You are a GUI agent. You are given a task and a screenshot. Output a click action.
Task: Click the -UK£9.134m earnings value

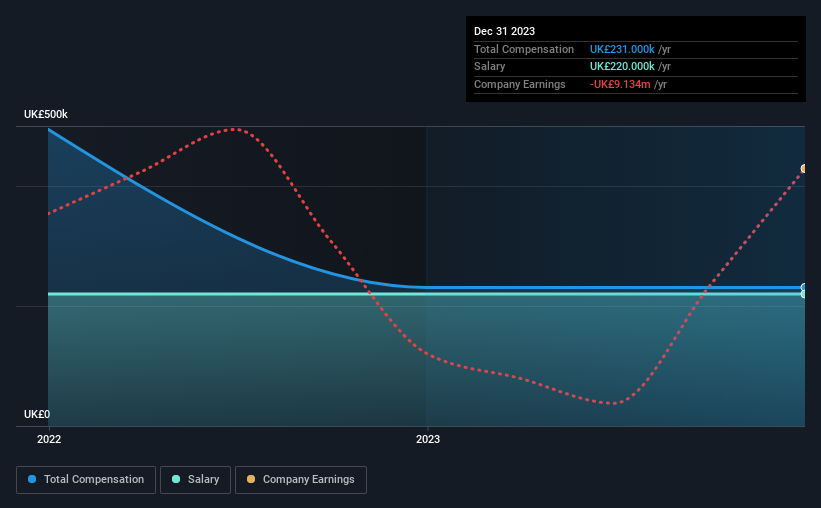(x=620, y=84)
